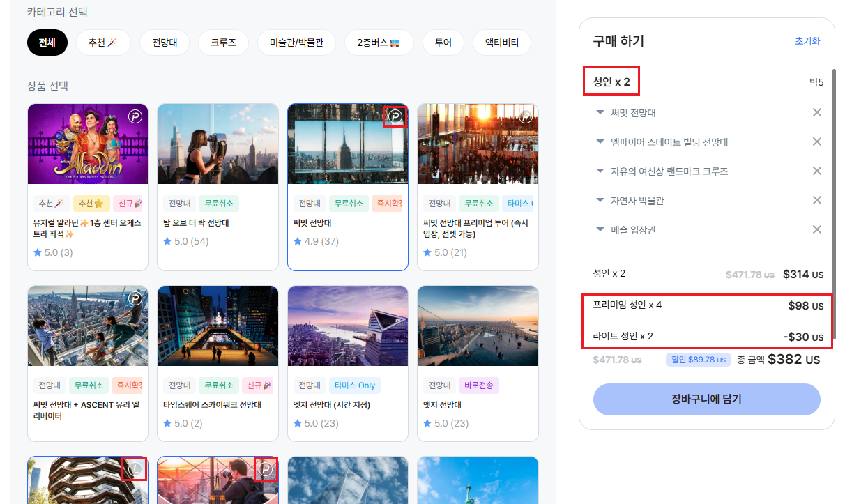
Task: Click title 써밋 전망대 + ASCENT 유리 엘리베이터
Action: [88, 410]
